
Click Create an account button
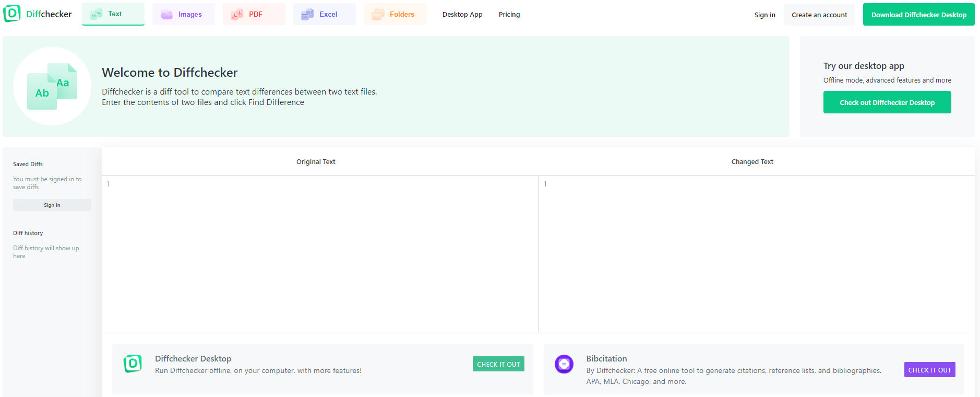pos(819,15)
